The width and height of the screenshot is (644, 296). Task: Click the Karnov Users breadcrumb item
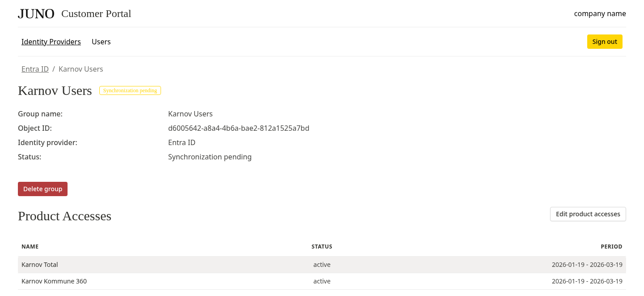tap(80, 69)
